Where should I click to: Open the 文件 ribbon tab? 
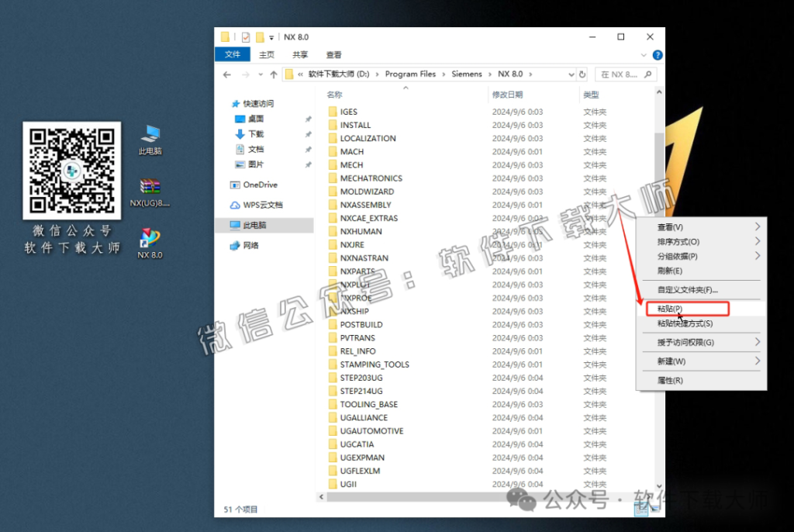point(233,55)
